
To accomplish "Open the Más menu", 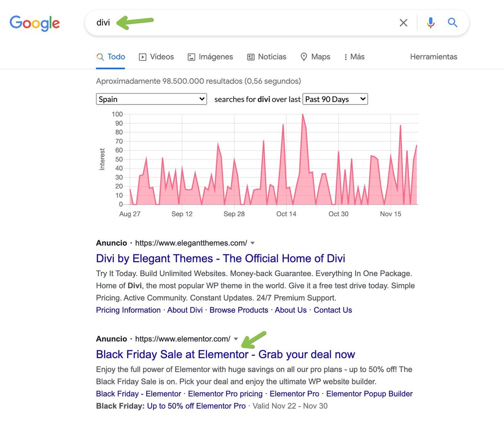I will [x=354, y=57].
